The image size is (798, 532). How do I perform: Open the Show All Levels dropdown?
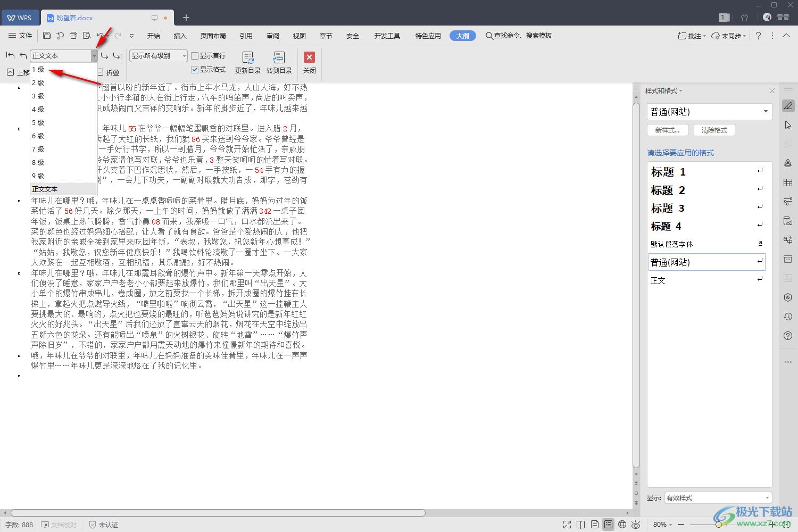(159, 55)
